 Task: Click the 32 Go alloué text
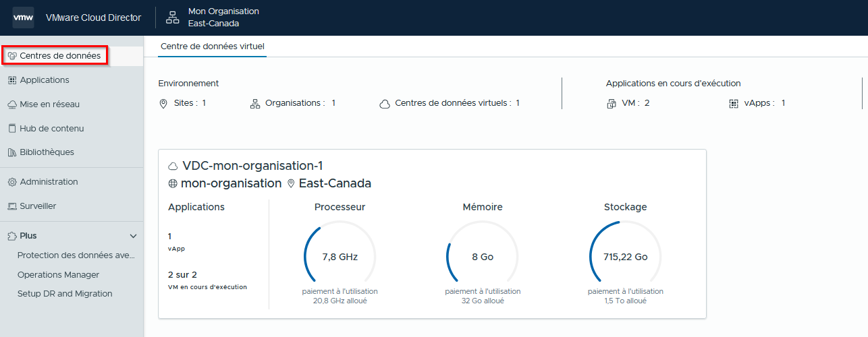click(x=483, y=301)
